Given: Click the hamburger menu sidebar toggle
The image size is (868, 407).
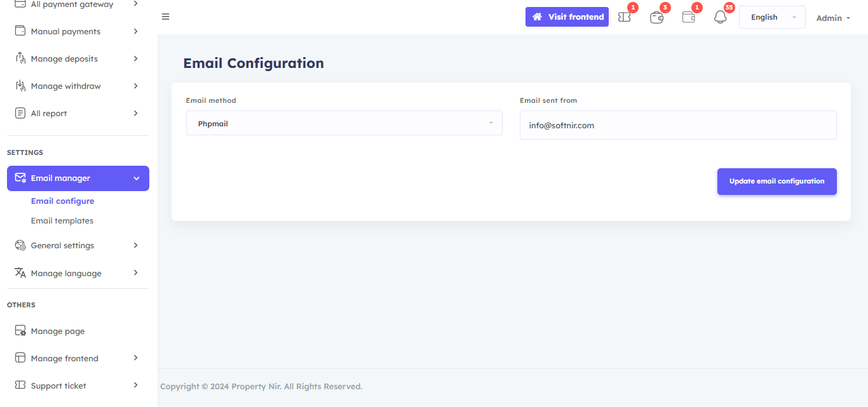Looking at the screenshot, I should coord(165,17).
